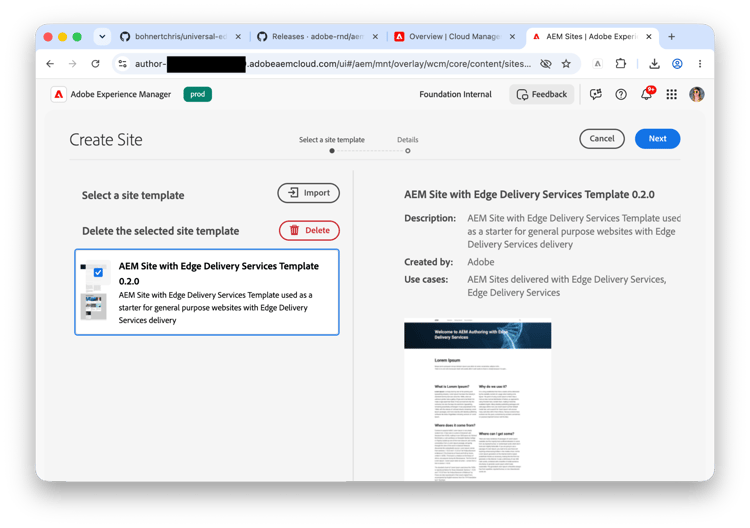Open the site information icon in the address bar
Viewport: 750px width, 528px height.
point(123,64)
